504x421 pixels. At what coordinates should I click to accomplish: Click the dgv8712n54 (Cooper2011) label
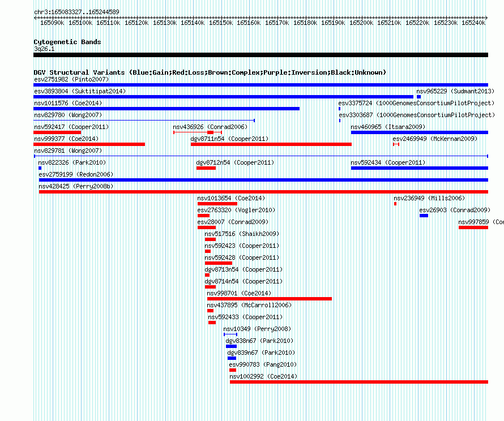click(x=235, y=162)
